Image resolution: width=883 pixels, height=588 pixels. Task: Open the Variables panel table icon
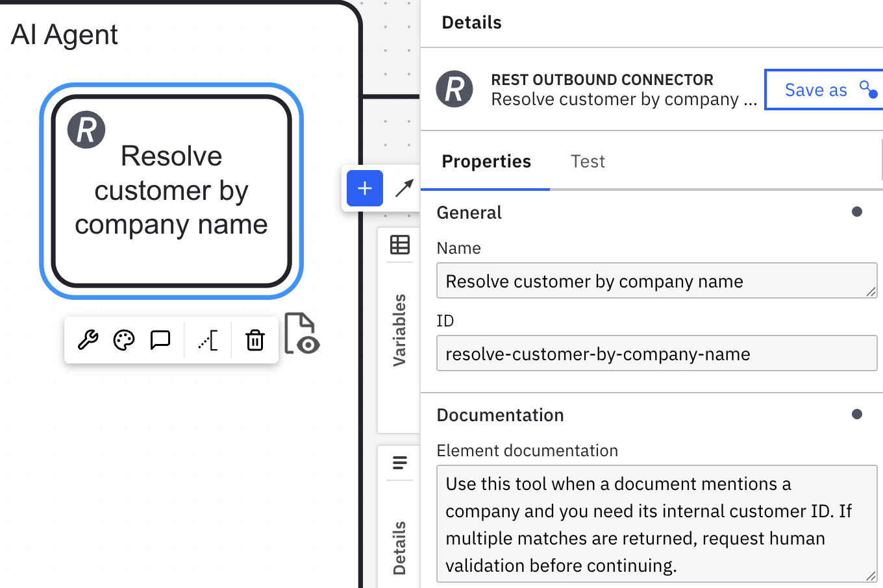coord(400,245)
